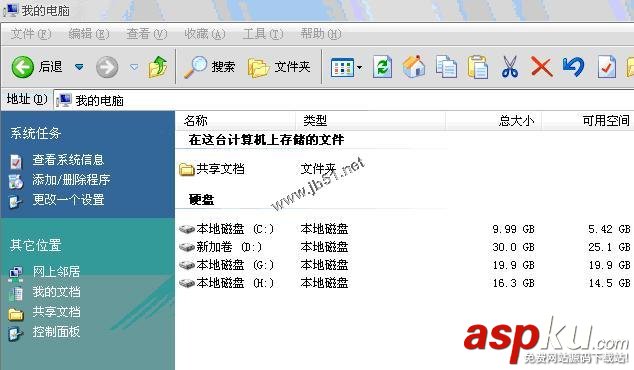
Task: Click the Home house icon
Action: [x=414, y=66]
